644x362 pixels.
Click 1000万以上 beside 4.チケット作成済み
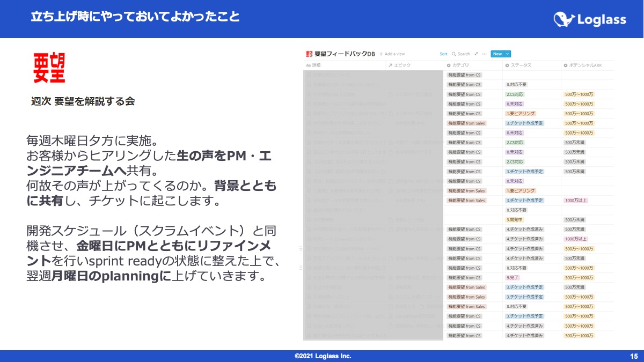576,239
